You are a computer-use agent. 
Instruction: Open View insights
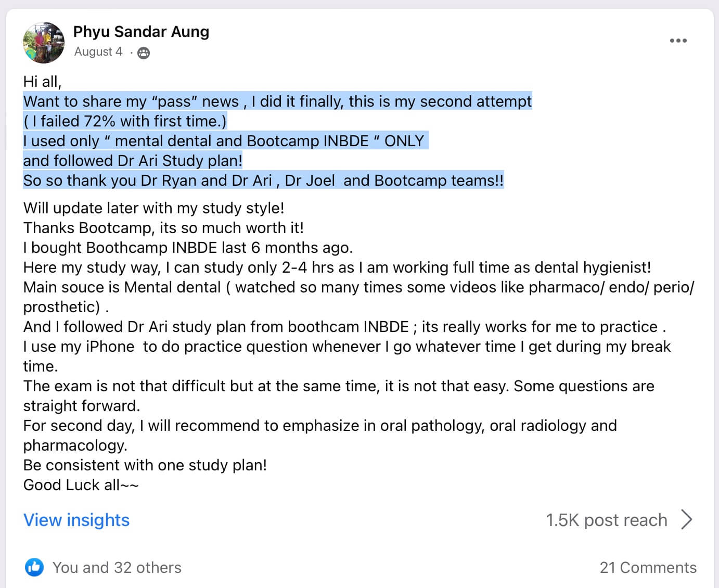76,520
